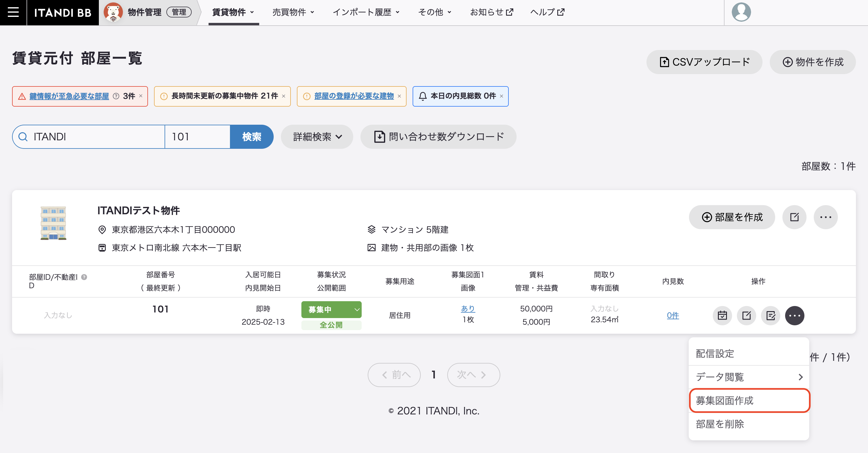Open the 鍵情報が至急必要な部屋 link
The height and width of the screenshot is (453, 868).
pyautogui.click(x=69, y=96)
